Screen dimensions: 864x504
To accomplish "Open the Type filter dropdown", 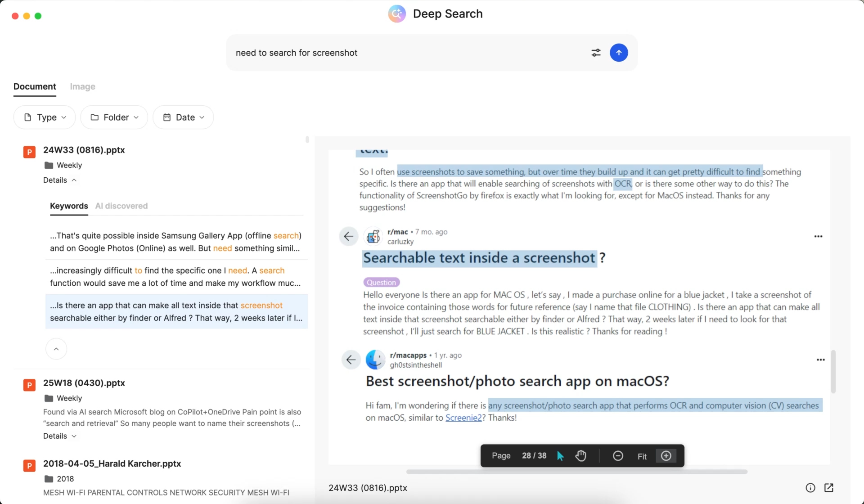I will [45, 117].
